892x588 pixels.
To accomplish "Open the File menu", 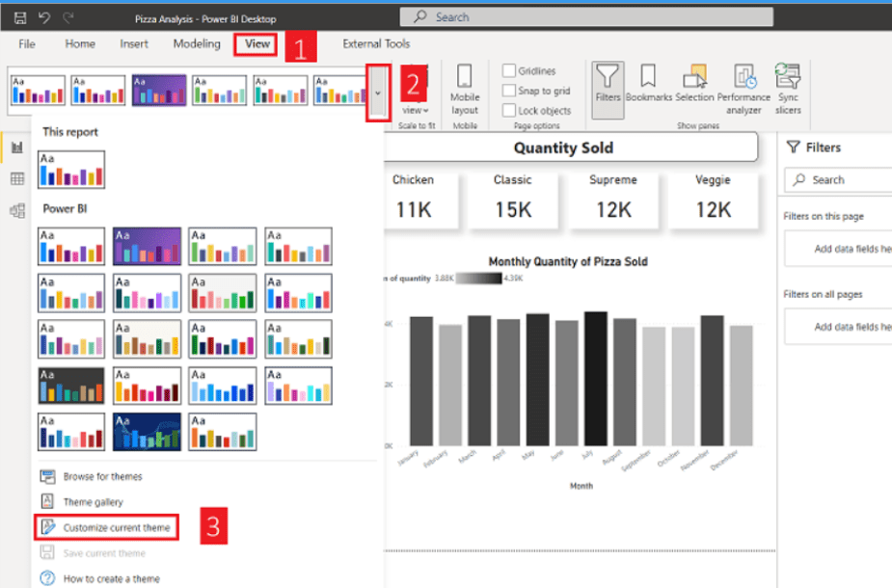I will [x=27, y=43].
